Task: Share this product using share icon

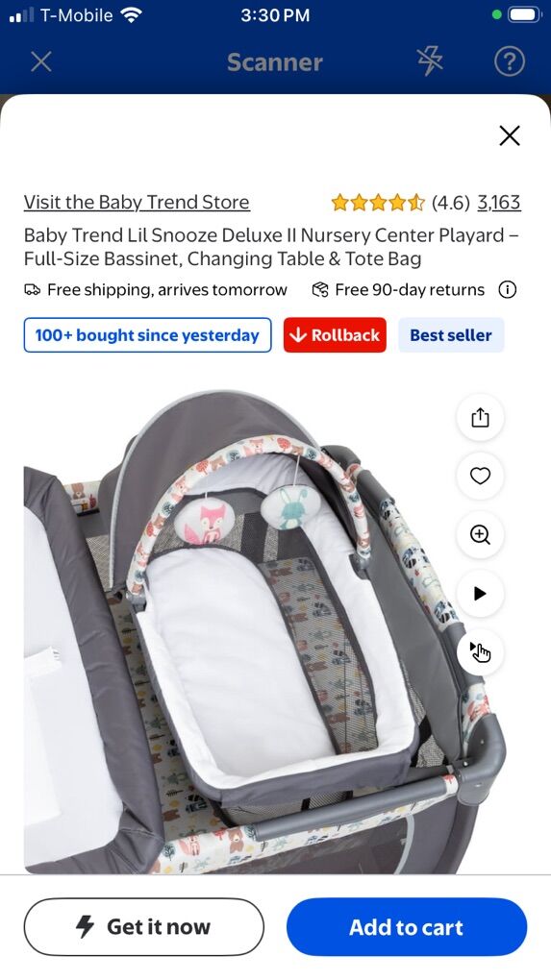Action: pyautogui.click(x=480, y=417)
